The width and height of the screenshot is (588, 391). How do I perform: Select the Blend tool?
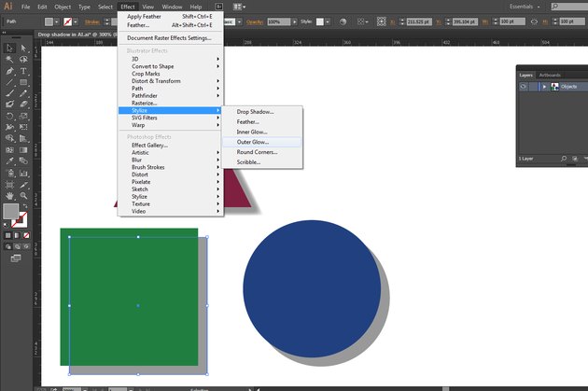click(23, 161)
